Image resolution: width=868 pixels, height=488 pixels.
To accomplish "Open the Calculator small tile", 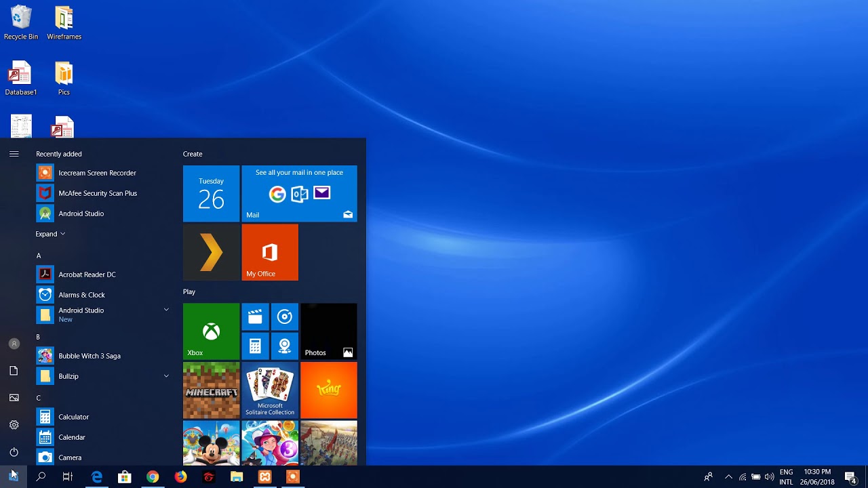I will (255, 346).
